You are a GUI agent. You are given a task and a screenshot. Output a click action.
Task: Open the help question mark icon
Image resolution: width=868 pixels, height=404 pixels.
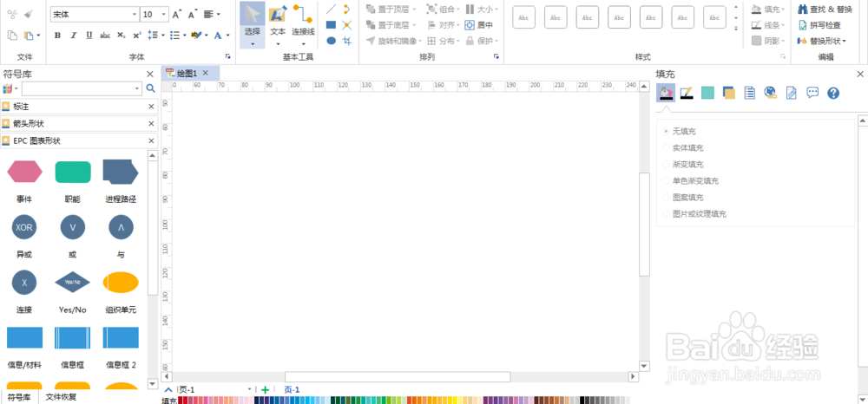[x=833, y=93]
